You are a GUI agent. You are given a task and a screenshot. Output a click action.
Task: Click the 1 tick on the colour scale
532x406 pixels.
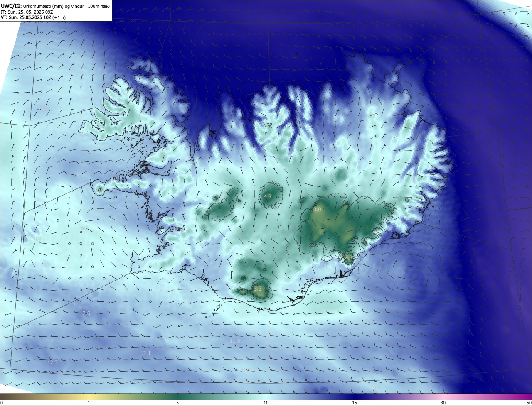(89, 403)
